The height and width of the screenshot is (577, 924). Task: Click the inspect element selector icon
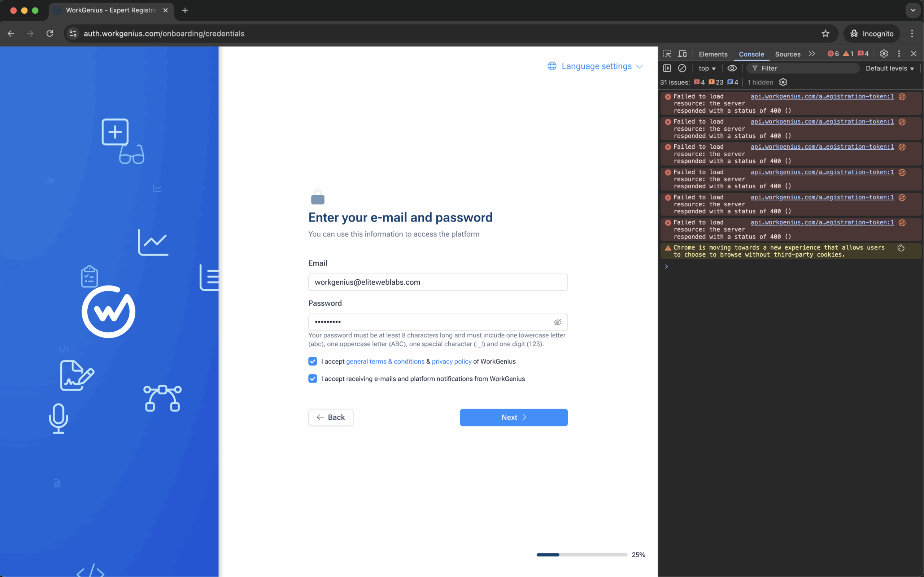[x=667, y=54]
